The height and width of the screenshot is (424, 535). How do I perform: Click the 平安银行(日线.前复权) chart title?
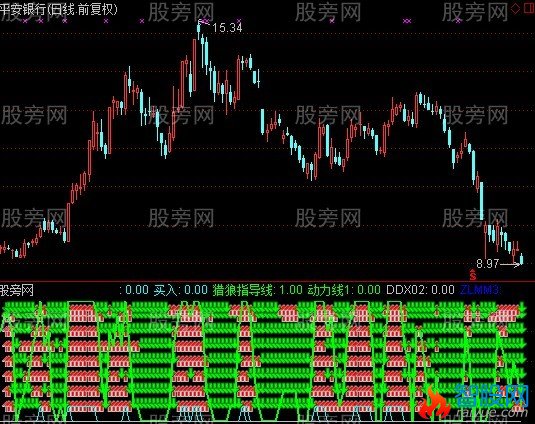[x=59, y=9]
